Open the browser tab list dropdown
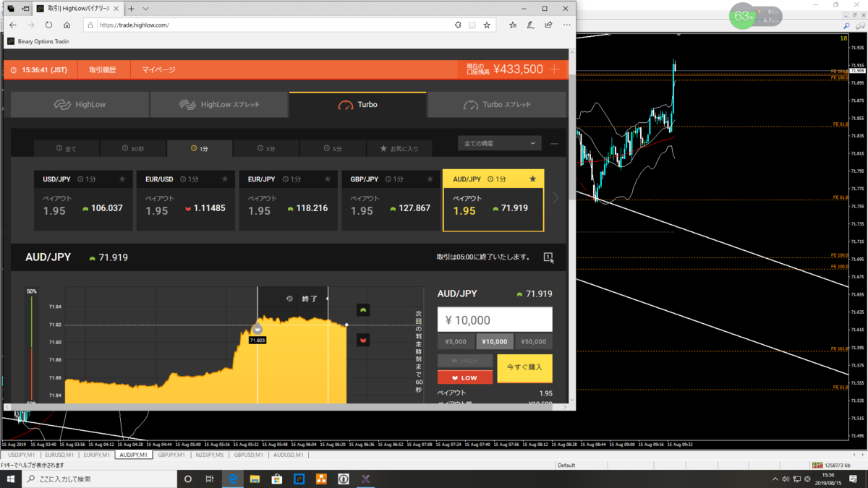This screenshot has width=868, height=488. tap(145, 9)
